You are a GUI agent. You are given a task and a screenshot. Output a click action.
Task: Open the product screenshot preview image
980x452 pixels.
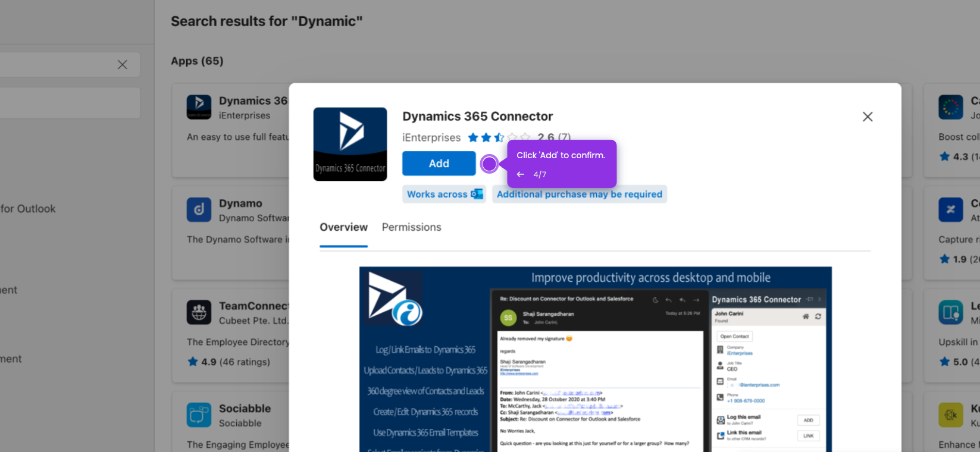click(595, 359)
